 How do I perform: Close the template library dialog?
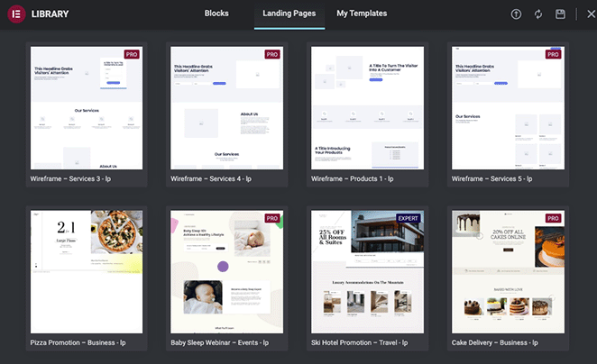tap(582, 14)
